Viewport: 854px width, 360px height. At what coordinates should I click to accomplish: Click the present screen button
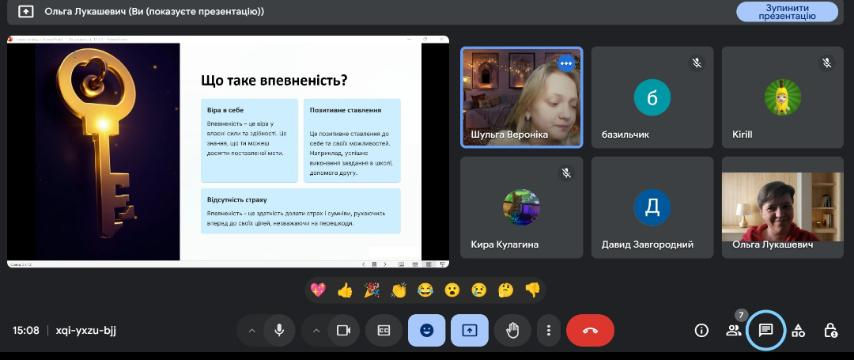coord(469,330)
